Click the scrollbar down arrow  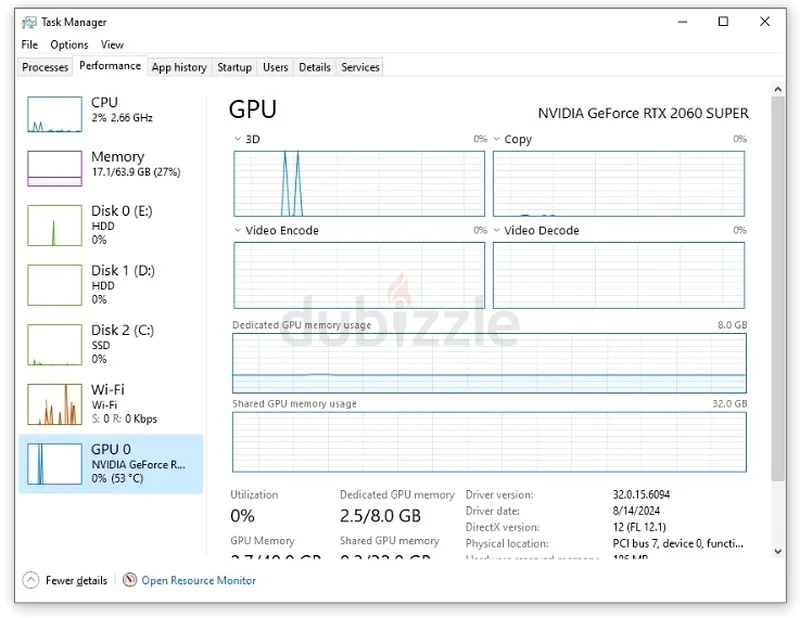pyautogui.click(x=778, y=550)
